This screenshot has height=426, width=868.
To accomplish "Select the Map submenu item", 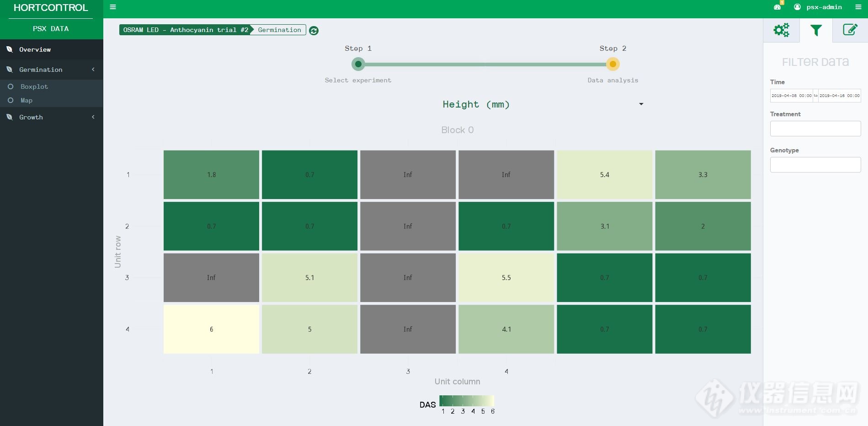I will pos(27,100).
